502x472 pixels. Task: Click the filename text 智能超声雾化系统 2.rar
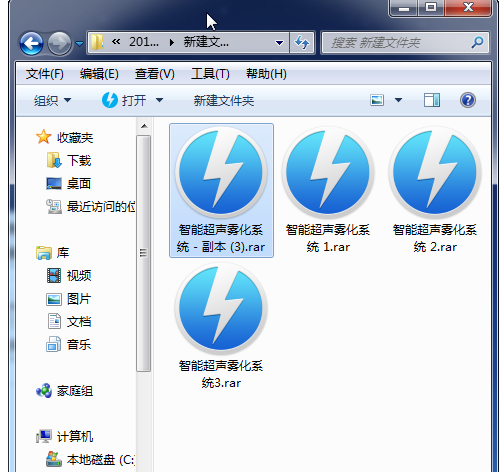click(435, 238)
